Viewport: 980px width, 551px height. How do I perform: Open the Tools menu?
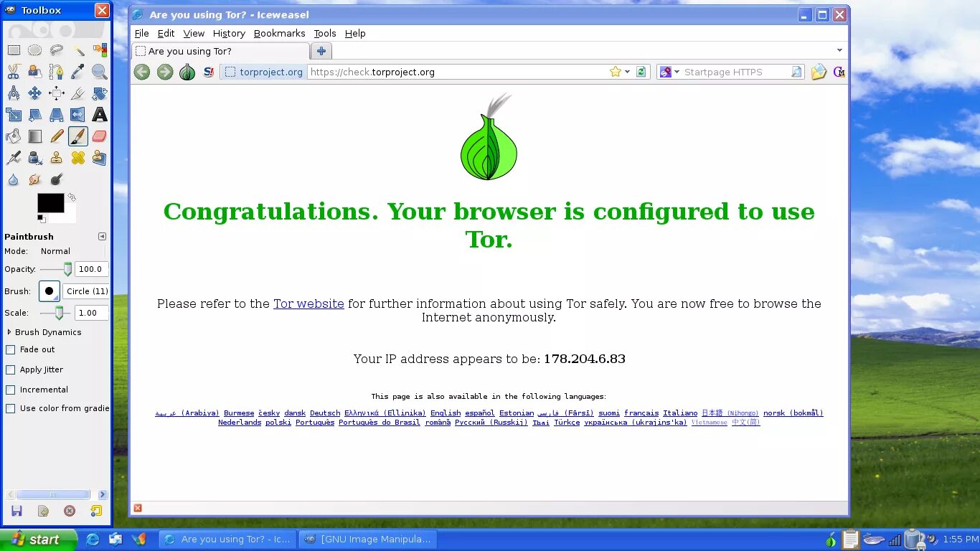325,33
